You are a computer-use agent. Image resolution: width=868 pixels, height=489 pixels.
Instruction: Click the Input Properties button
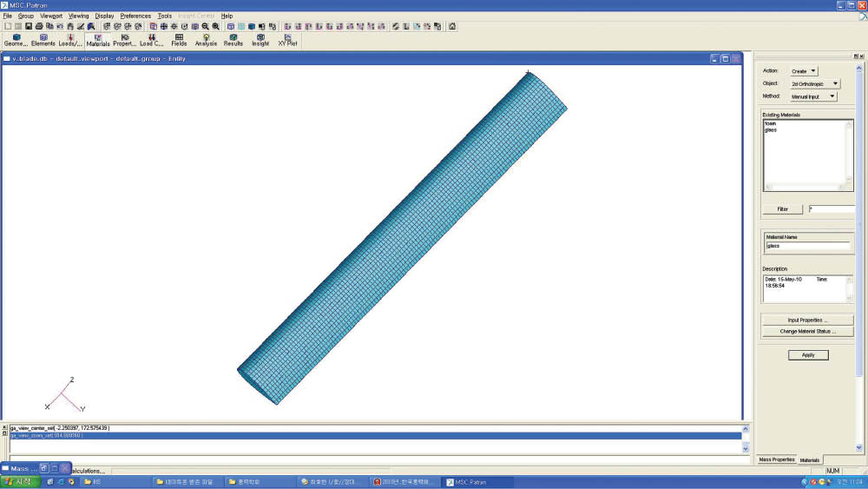pyautogui.click(x=807, y=320)
